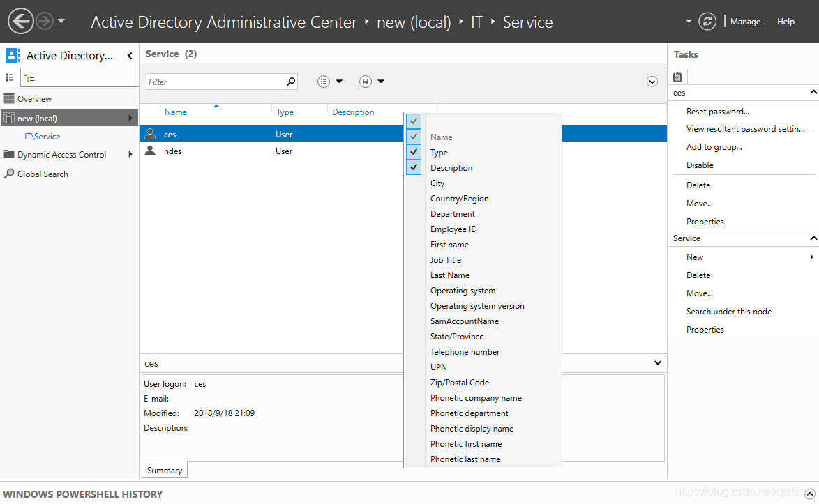The image size is (819, 504).
Task: Click the back navigation arrow
Action: pyautogui.click(x=21, y=22)
